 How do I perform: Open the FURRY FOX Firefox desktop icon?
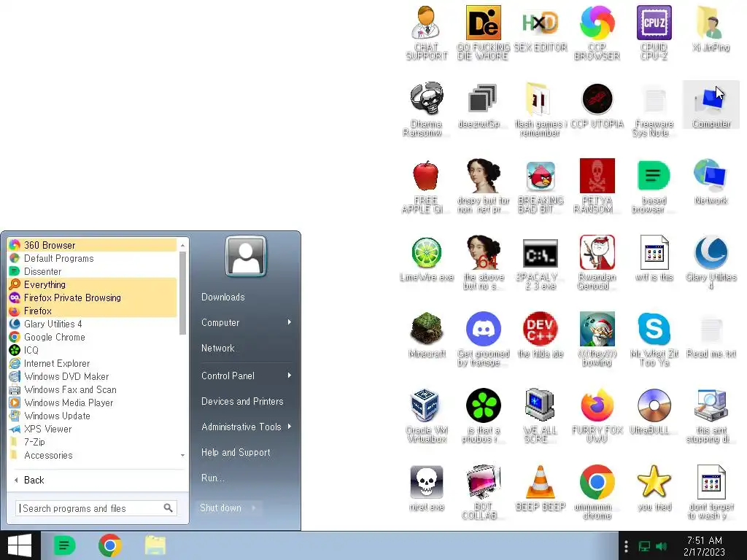pos(597,416)
